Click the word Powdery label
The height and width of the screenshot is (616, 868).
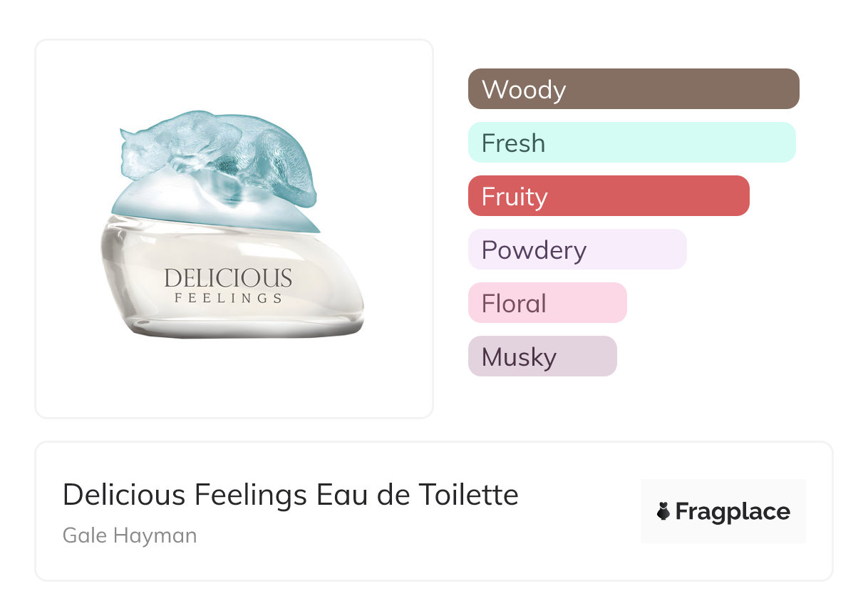coord(534,250)
